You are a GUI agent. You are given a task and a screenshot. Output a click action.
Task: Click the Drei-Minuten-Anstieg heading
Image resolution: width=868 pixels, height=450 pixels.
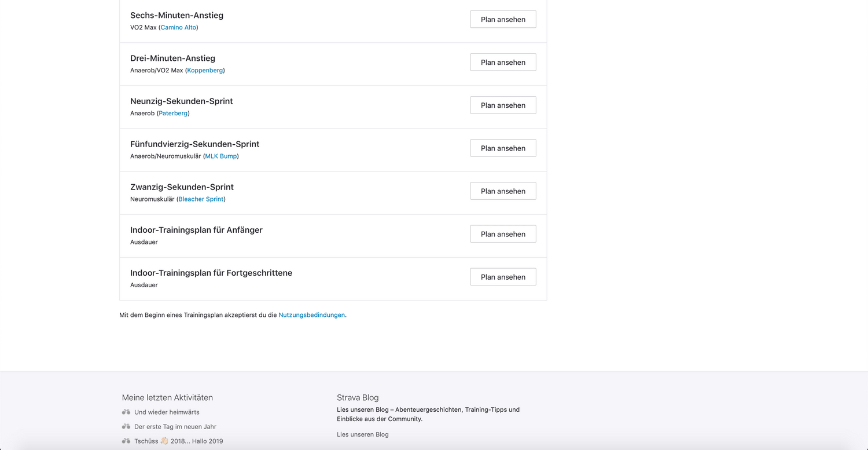(172, 58)
